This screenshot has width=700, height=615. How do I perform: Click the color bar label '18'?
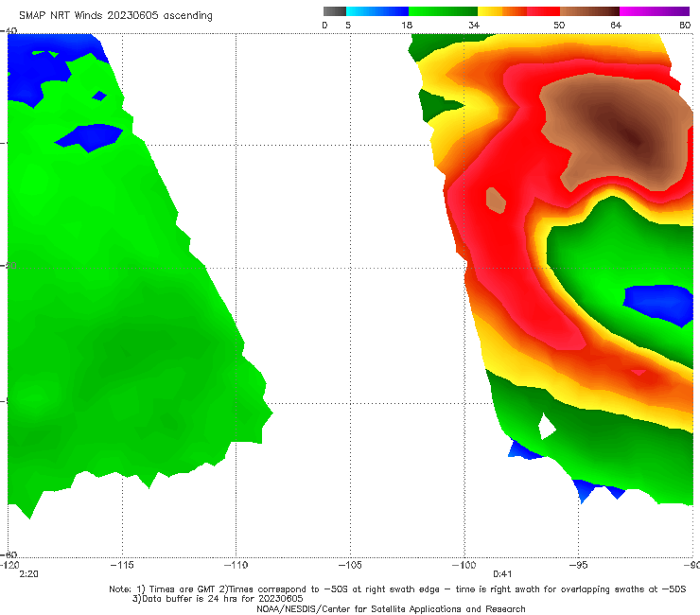[x=407, y=25]
